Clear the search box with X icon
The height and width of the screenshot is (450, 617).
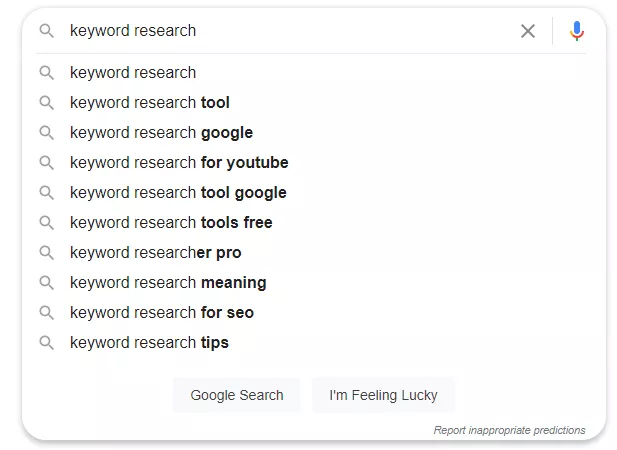pos(528,31)
